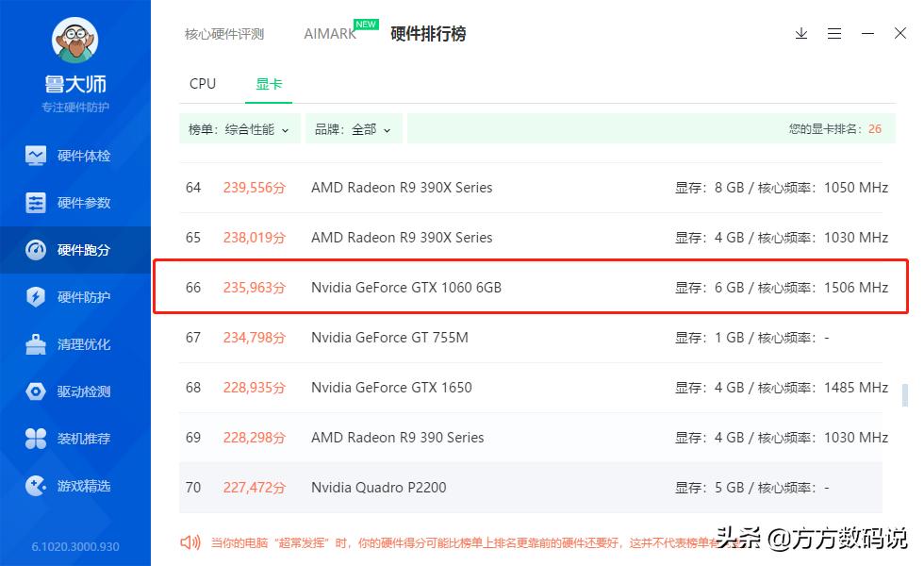The height and width of the screenshot is (566, 924).
Task: Open 驱动检测 from the sidebar
Action: pyautogui.click(x=75, y=391)
